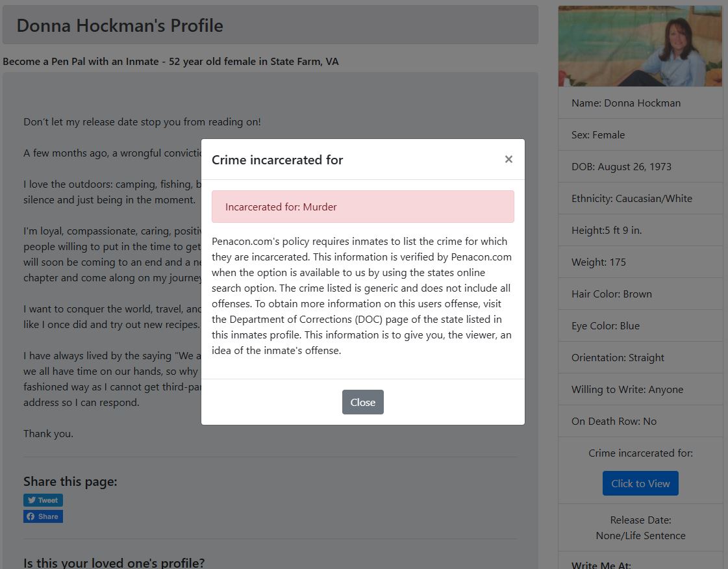Click 'Is this your loved one's profile?' heading
This screenshot has height=569, width=728.
[x=114, y=563]
